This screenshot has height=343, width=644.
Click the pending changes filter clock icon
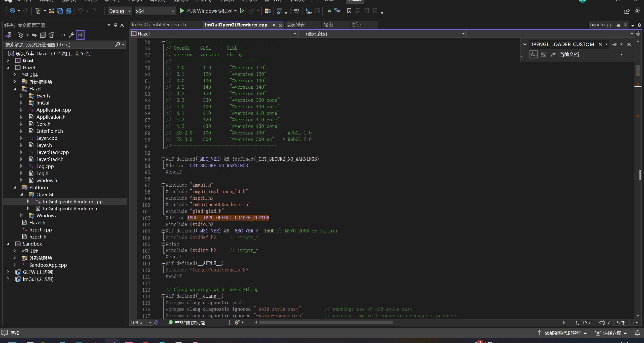[x=21, y=35]
